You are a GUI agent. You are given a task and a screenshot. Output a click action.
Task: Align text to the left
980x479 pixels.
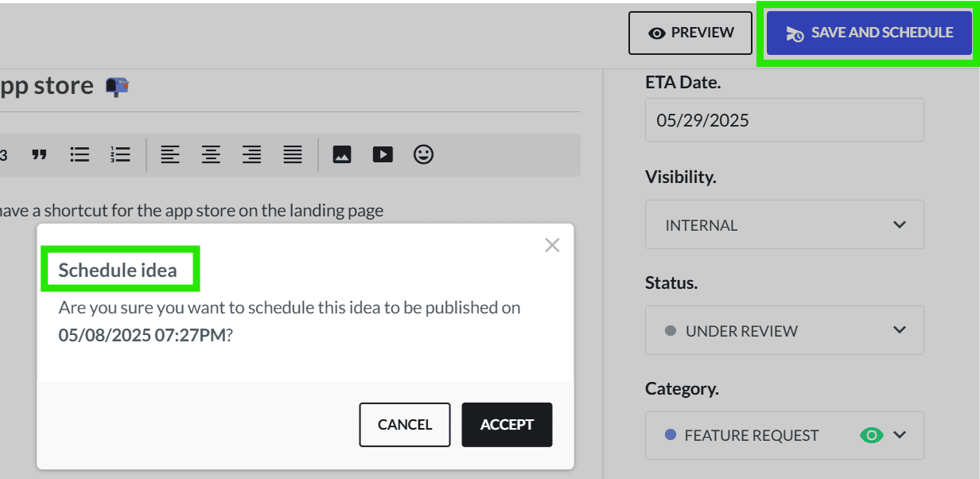[170, 154]
